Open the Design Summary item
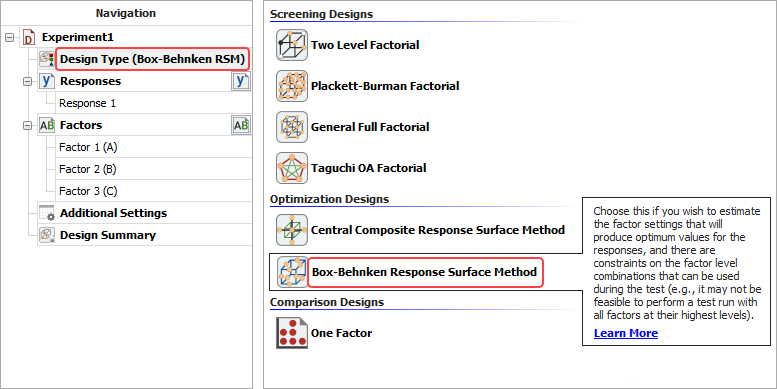The image size is (777, 389). point(108,235)
